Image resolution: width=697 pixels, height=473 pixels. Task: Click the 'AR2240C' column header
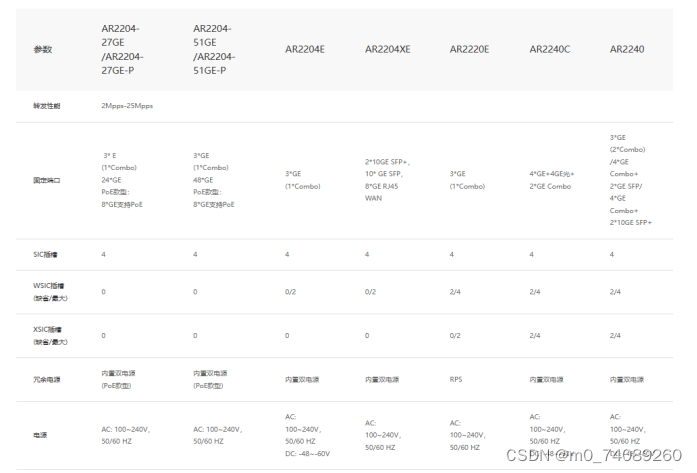tap(550, 49)
